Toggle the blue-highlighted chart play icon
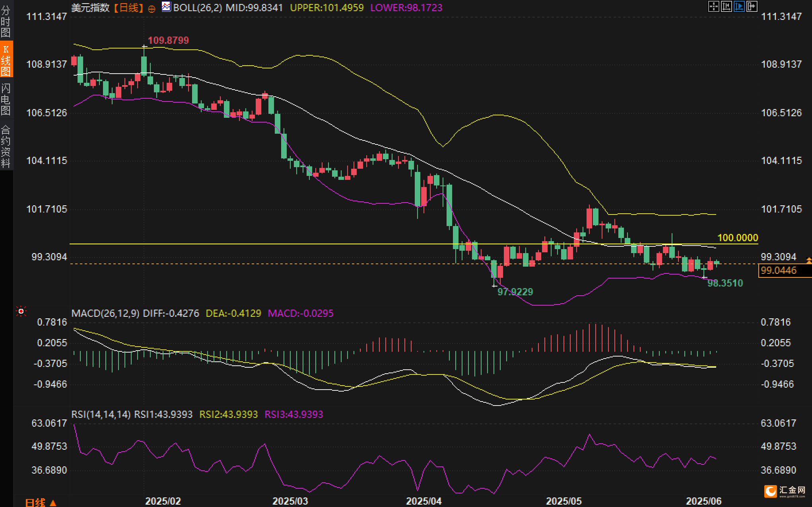The height and width of the screenshot is (507, 812). click(739, 6)
